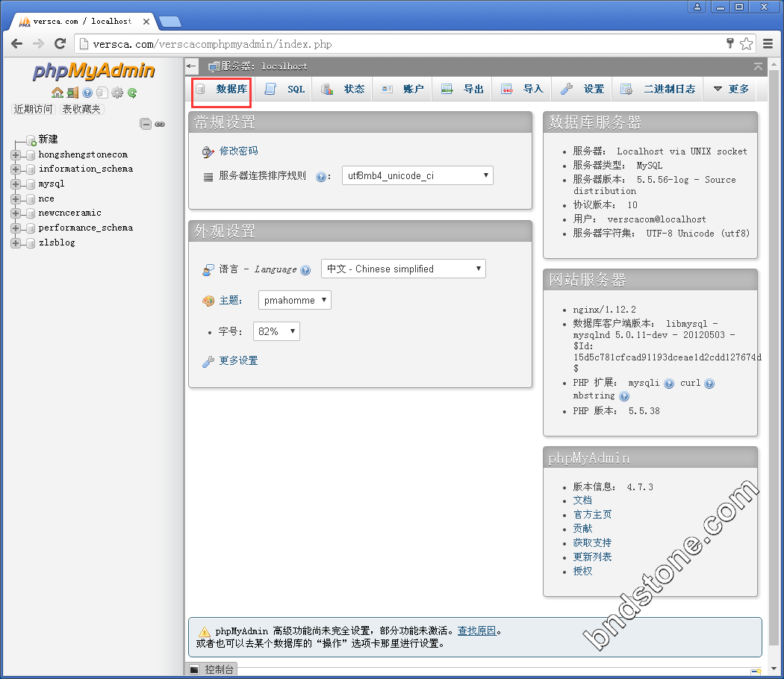Open the MySQL documentation pages icon
The width and height of the screenshot is (784, 679).
pyautogui.click(x=102, y=93)
